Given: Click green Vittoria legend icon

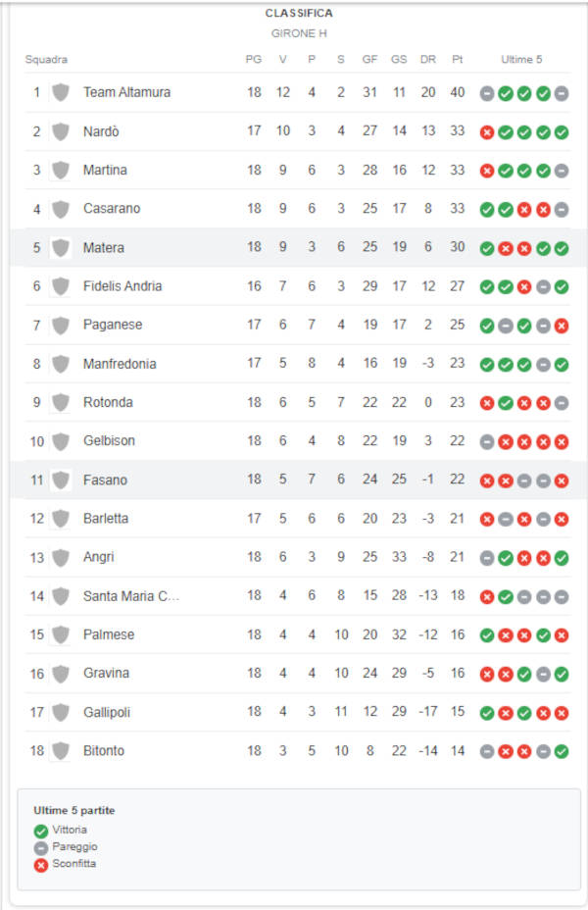Looking at the screenshot, I should pos(40,832).
